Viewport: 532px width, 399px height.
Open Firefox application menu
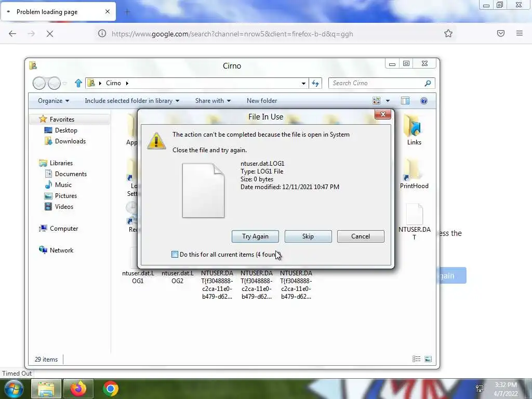point(520,33)
